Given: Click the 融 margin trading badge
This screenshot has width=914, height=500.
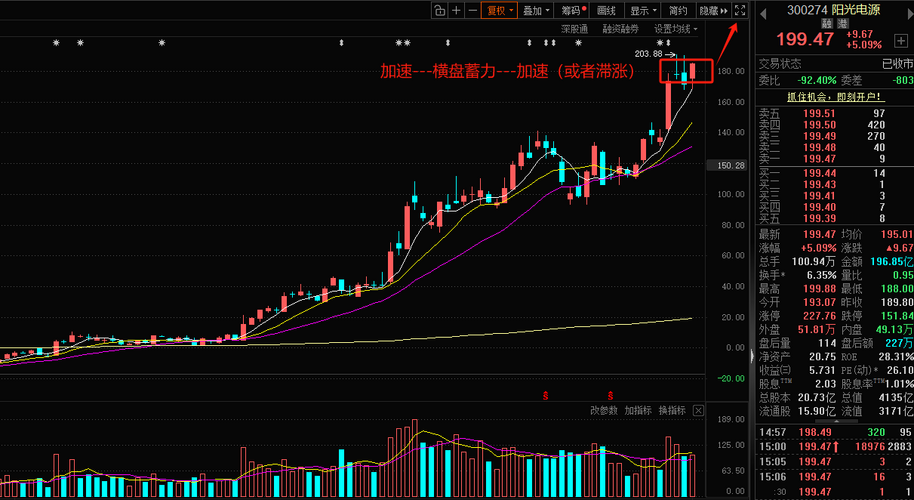Looking at the screenshot, I should [827, 24].
